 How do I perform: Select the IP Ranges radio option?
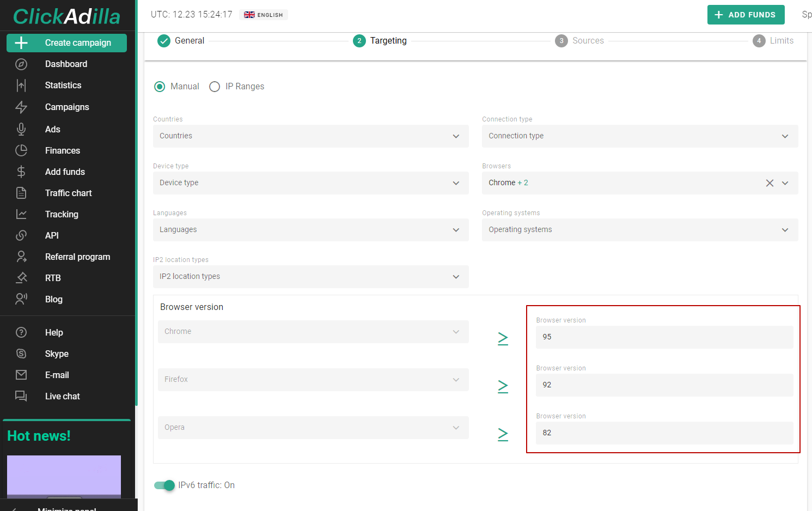pyautogui.click(x=215, y=87)
